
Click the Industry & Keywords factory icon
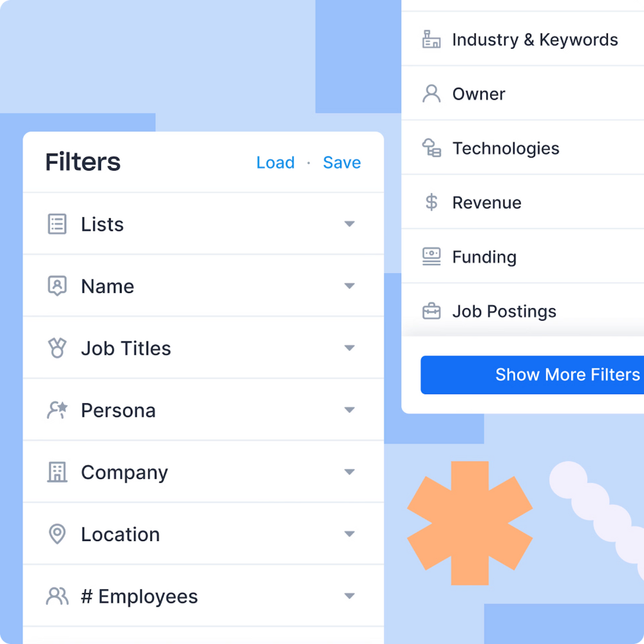[431, 39]
